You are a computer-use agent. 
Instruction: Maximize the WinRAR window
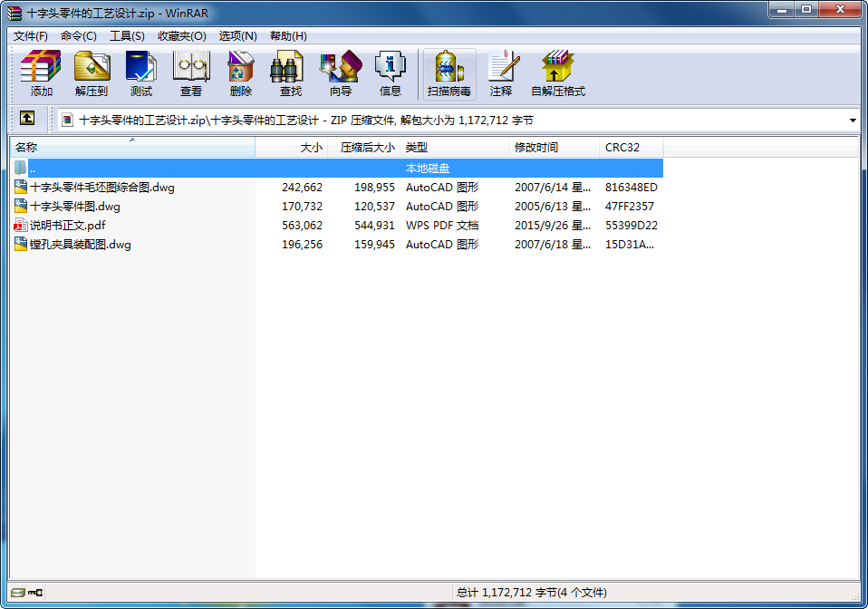click(806, 9)
